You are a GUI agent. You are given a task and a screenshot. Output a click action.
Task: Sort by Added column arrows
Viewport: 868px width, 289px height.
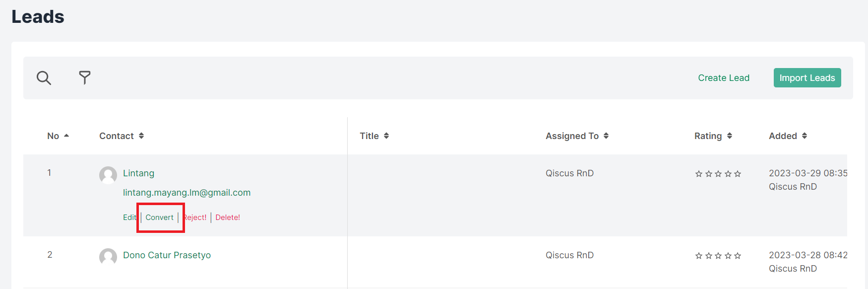tap(805, 136)
